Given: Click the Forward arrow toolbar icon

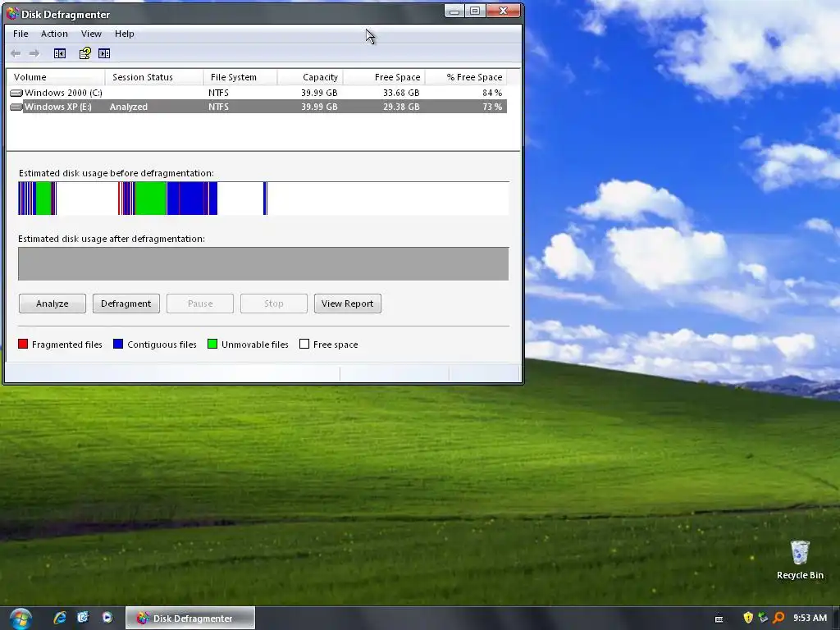Looking at the screenshot, I should (34, 53).
